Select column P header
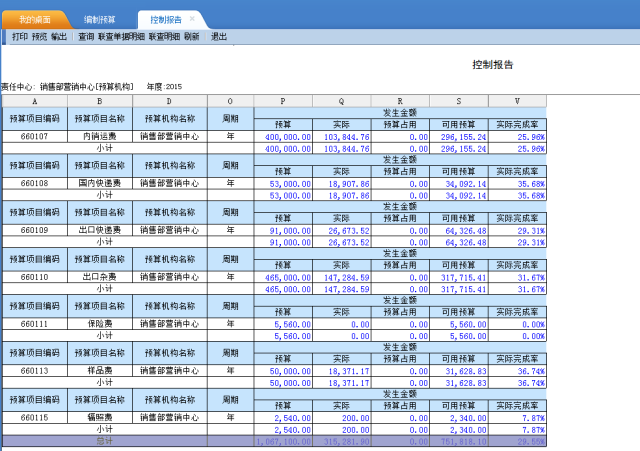Screen dimensions: 640x451 (283, 101)
